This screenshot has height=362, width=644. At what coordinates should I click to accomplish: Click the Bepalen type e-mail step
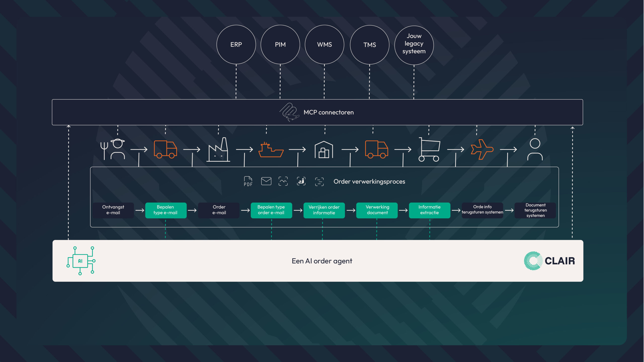point(166,210)
